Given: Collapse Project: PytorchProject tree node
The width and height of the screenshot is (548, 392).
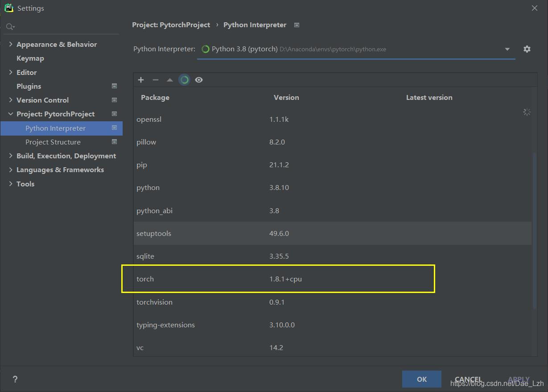Looking at the screenshot, I should pos(11,114).
